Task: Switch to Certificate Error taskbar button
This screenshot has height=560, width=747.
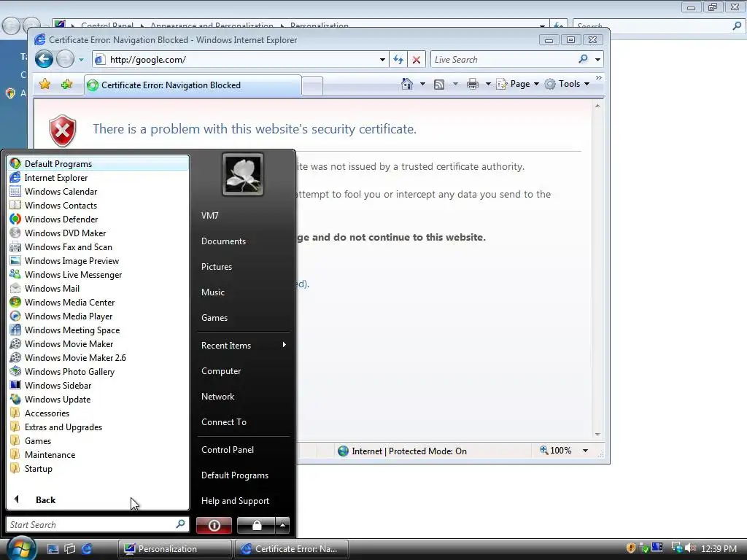Action: (x=292, y=549)
